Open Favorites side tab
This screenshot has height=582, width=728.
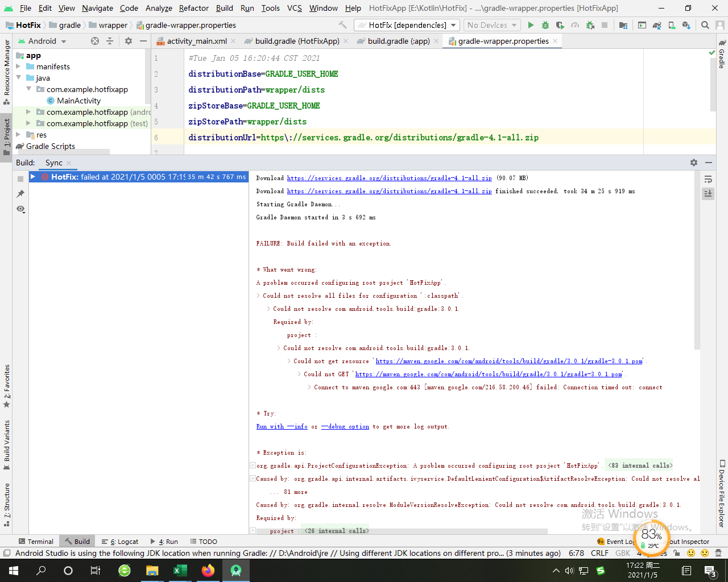[6, 386]
